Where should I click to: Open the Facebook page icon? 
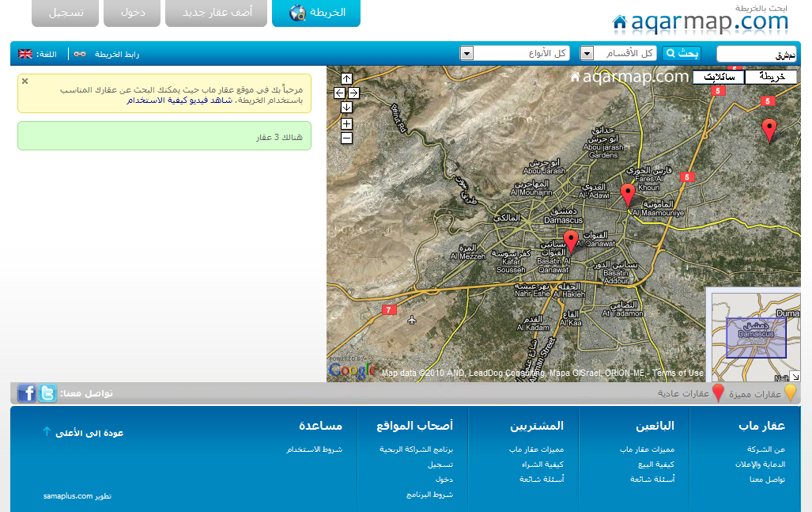26,393
